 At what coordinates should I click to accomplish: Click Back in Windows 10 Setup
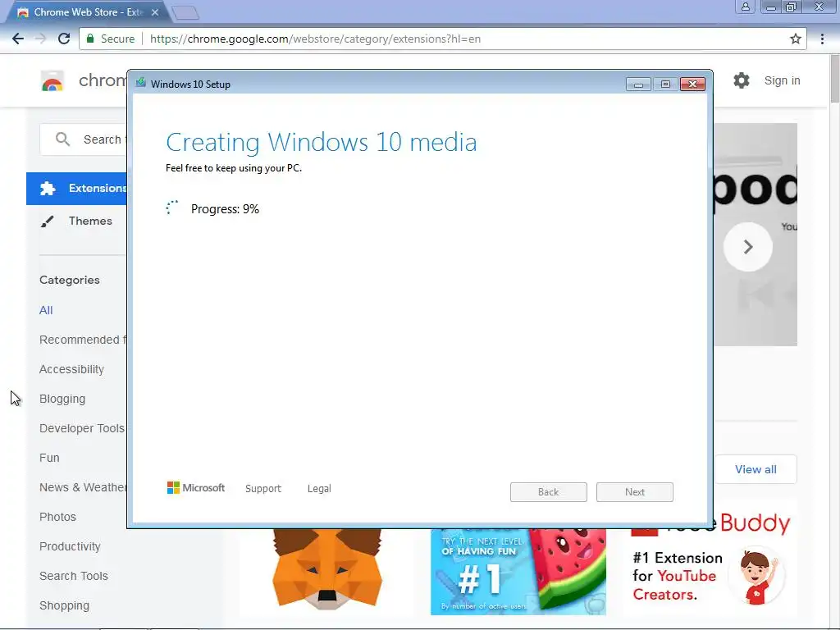click(x=549, y=492)
